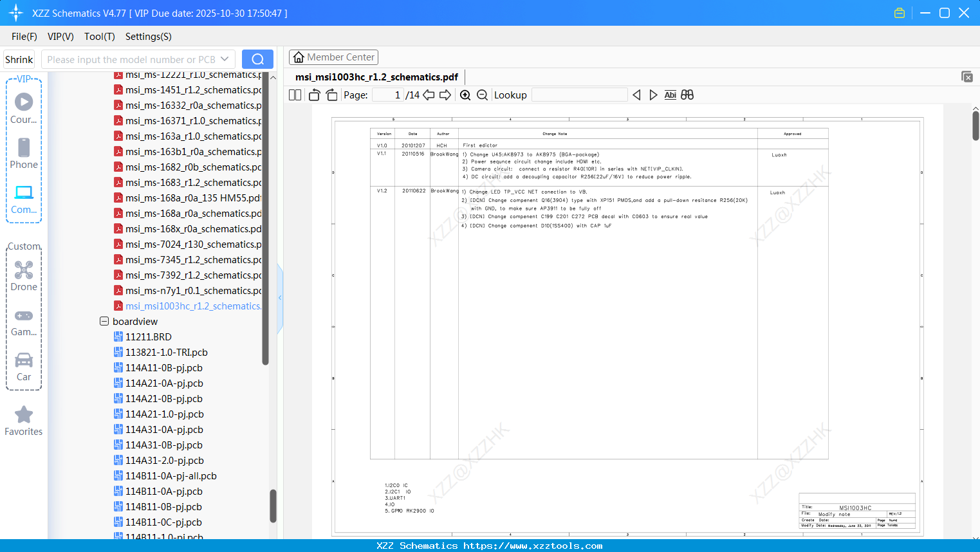Find previous lookup match

click(x=636, y=95)
